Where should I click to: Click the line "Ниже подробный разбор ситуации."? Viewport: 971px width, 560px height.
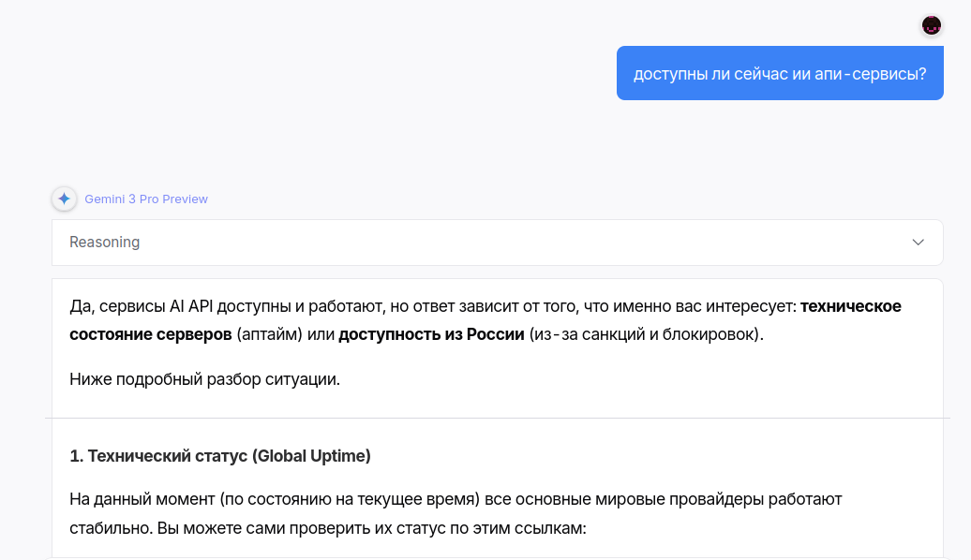point(204,379)
